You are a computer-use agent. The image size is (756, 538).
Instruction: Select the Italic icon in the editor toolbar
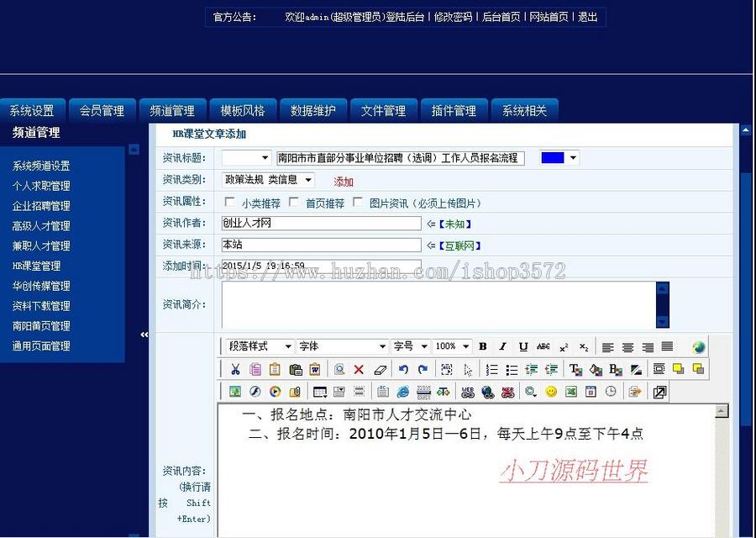pos(502,346)
